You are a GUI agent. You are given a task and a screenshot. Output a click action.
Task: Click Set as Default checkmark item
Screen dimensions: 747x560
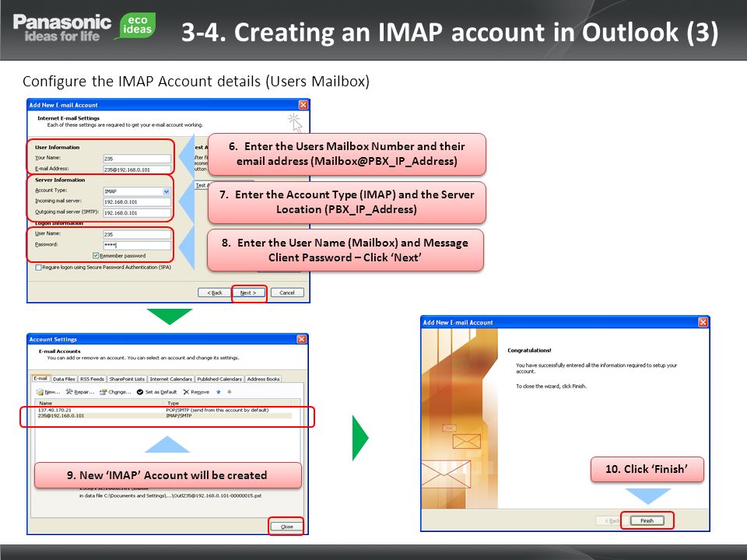[156, 392]
